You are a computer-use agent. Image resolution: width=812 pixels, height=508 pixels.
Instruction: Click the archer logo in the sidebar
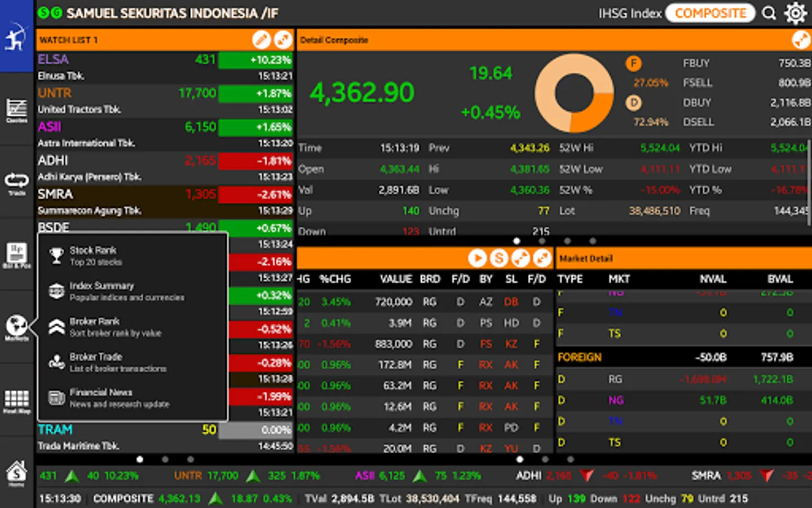pyautogui.click(x=16, y=37)
